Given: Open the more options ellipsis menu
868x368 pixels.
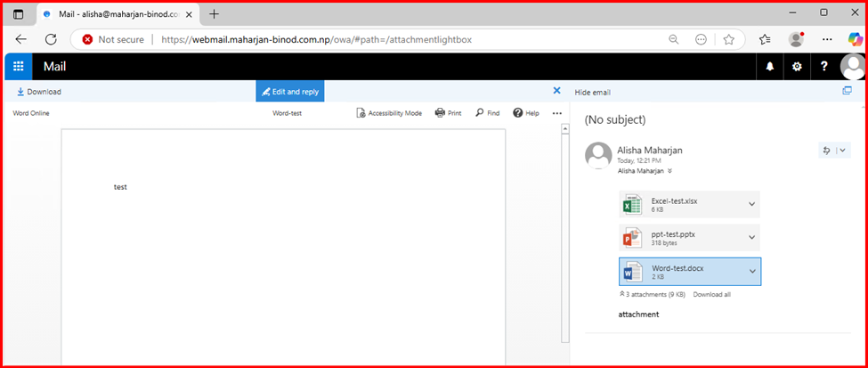Looking at the screenshot, I should 557,113.
